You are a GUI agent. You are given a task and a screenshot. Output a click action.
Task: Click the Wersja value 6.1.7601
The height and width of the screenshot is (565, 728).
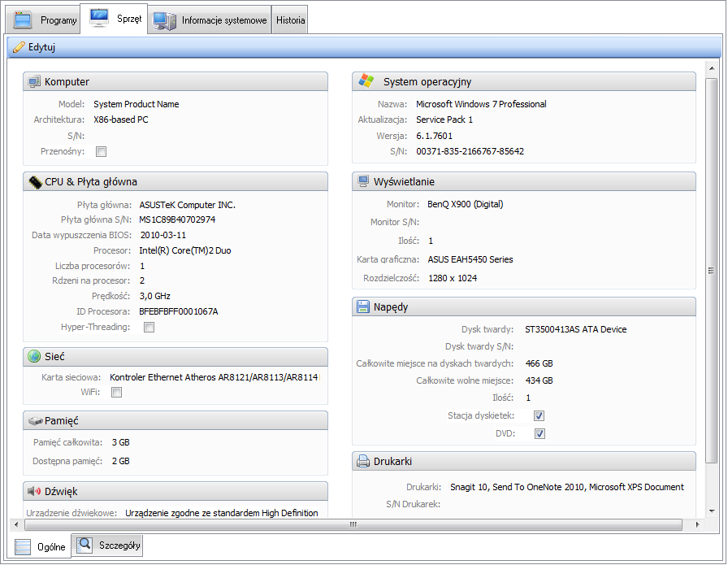point(434,136)
